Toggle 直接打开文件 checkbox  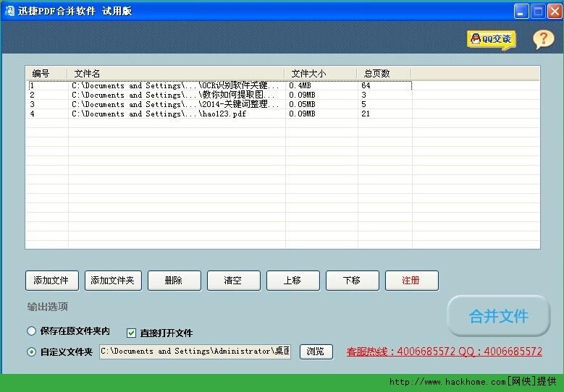pyautogui.click(x=131, y=333)
